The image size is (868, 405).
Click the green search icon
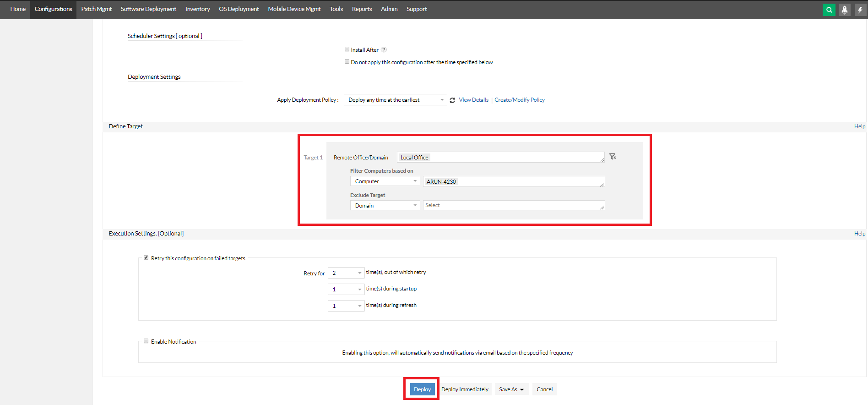[829, 10]
